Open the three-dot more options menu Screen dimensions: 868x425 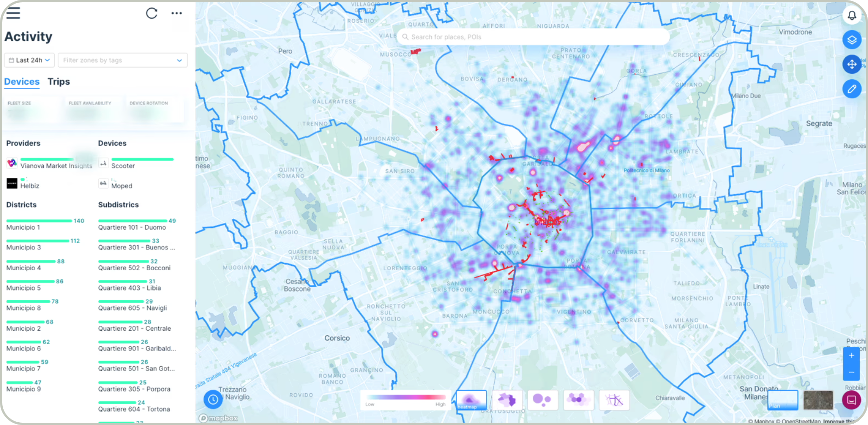pos(177,13)
